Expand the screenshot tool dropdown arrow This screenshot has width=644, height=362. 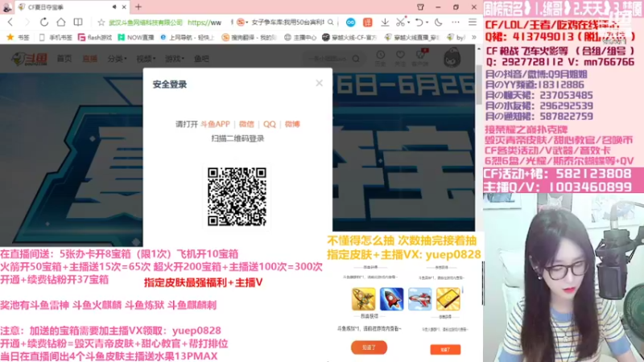tap(409, 23)
